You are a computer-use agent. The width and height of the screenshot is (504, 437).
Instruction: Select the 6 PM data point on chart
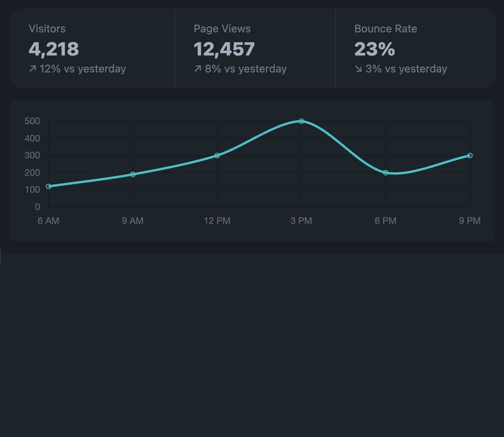tap(386, 173)
